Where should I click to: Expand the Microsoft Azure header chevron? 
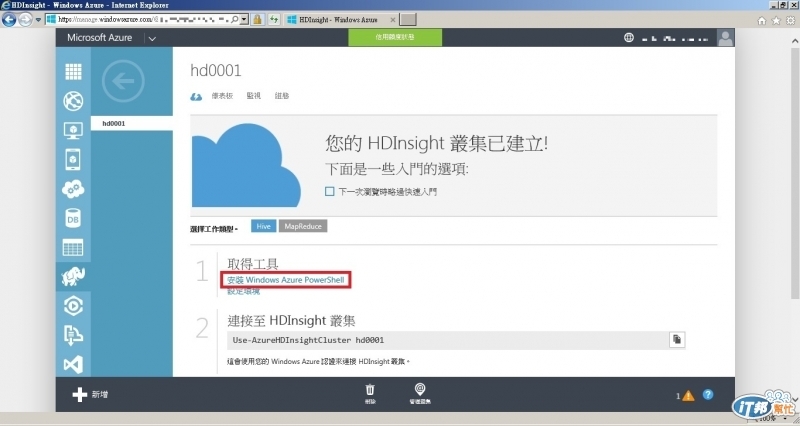152,38
